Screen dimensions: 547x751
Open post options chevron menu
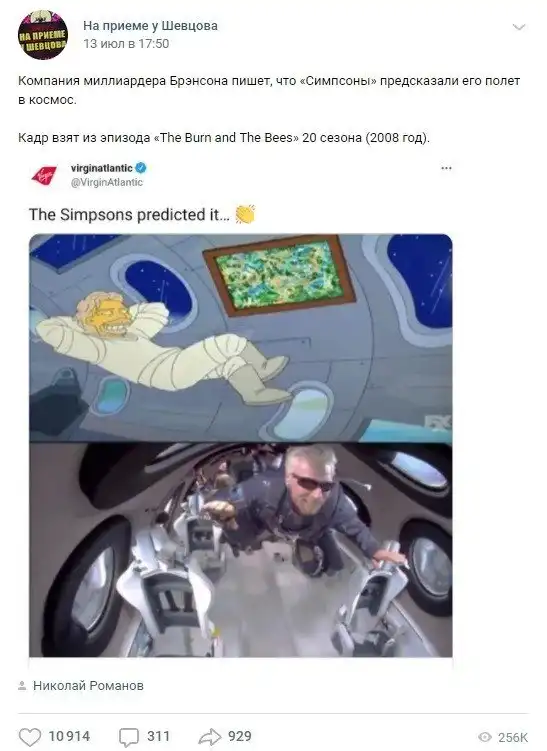click(x=519, y=27)
